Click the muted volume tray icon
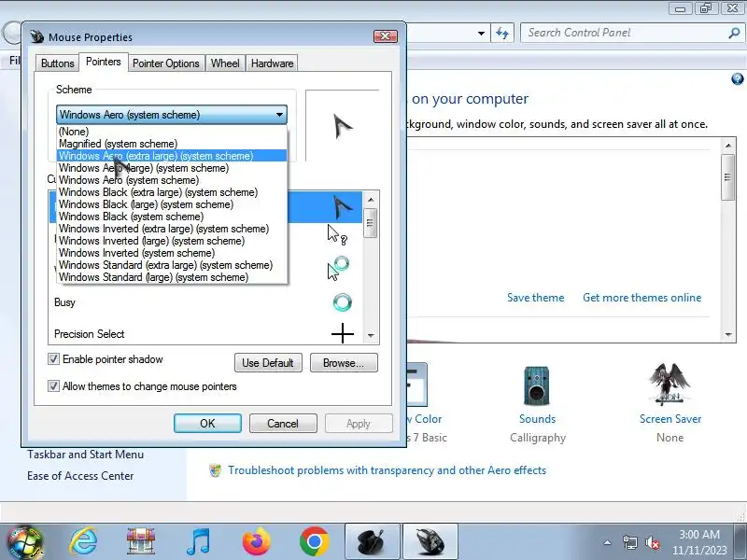747x560 pixels. pyautogui.click(x=652, y=542)
